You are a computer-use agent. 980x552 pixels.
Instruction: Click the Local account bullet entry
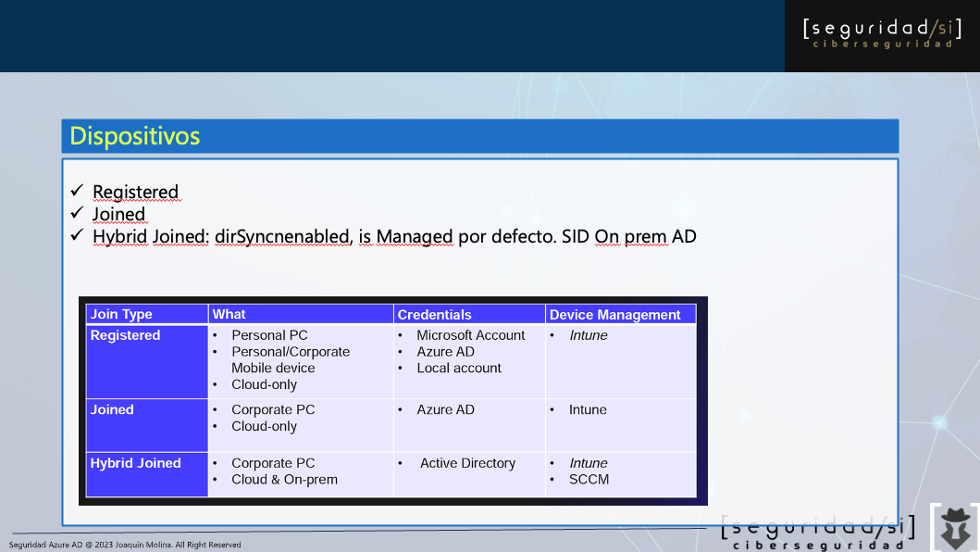pyautogui.click(x=458, y=368)
